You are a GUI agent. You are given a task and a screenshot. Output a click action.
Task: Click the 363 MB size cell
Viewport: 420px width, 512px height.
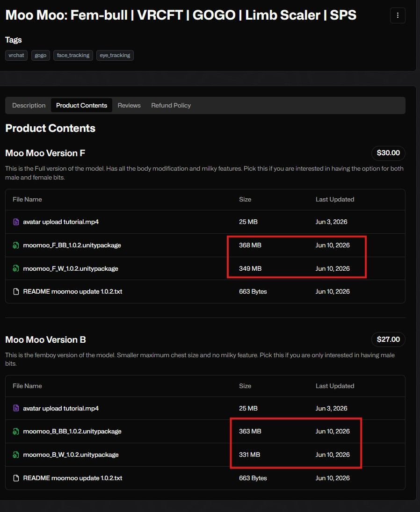click(x=250, y=432)
